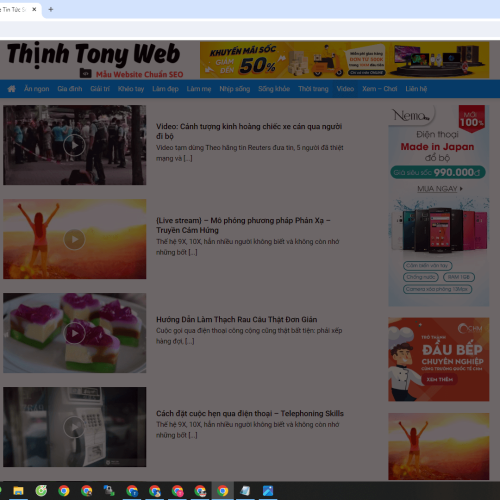Open Chrome with blue T badge in taskbar
The width and height of the screenshot is (500, 500).
[x=132, y=491]
